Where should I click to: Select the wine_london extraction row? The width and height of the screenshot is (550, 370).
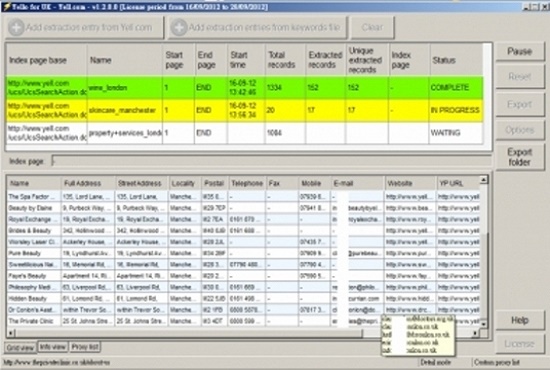244,88
